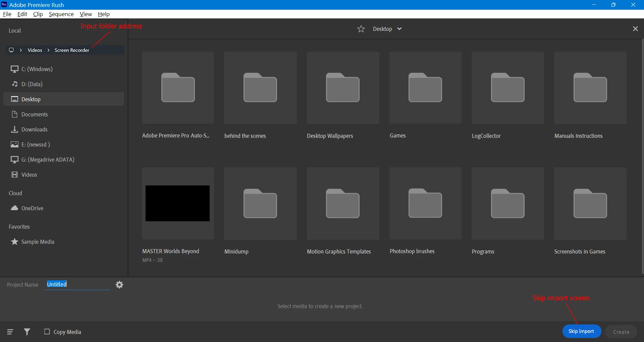Click the G: (Megadrive ADATA) monitor icon
Image resolution: width=644 pixels, height=342 pixels.
[14, 160]
